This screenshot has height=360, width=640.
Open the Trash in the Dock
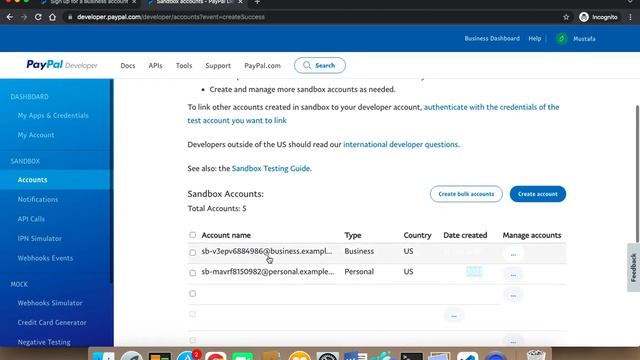(536, 355)
